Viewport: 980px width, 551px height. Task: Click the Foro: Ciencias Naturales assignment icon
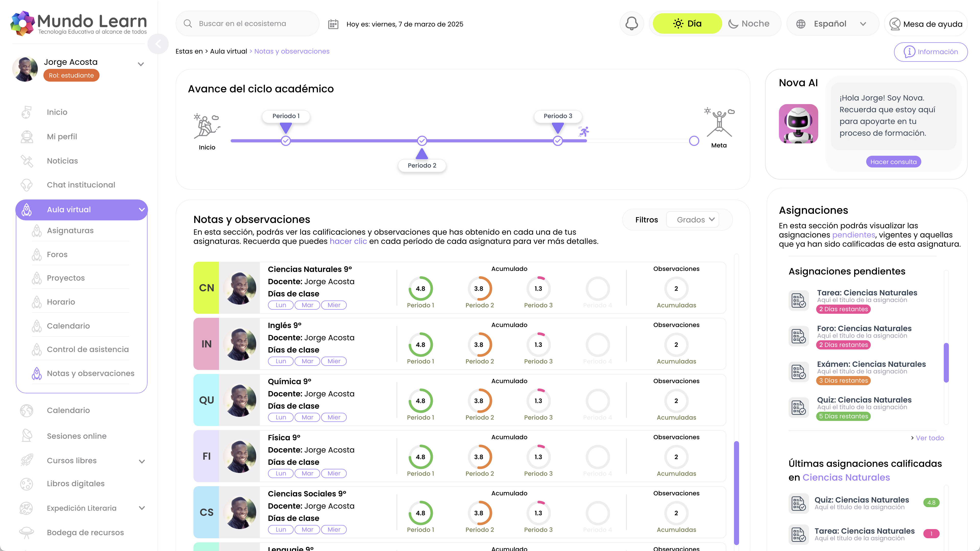tap(799, 336)
